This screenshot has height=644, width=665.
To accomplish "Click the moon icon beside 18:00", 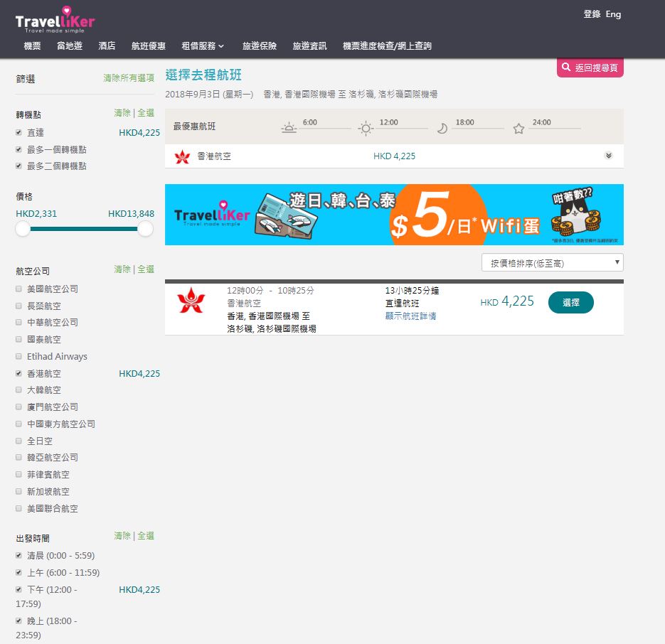I will coord(442,128).
